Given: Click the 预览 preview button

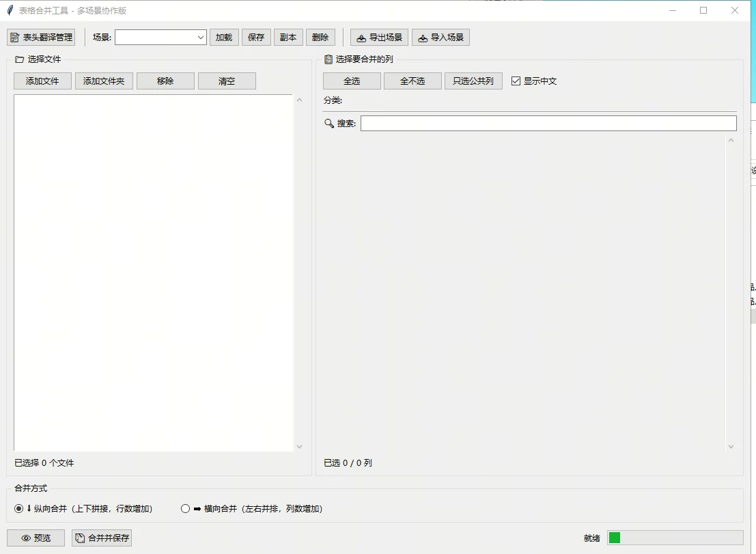Looking at the screenshot, I should (x=36, y=538).
